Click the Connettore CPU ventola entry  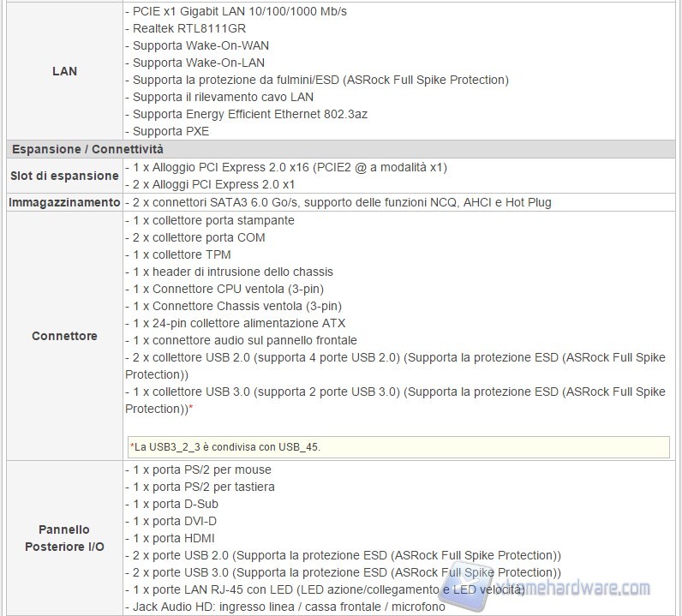pyautogui.click(x=228, y=289)
